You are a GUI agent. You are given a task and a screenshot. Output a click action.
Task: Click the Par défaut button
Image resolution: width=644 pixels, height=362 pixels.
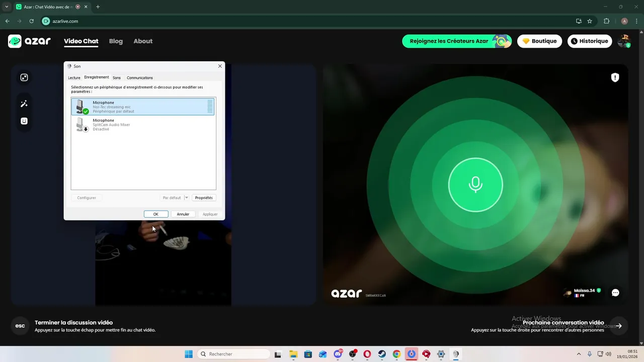(x=172, y=198)
